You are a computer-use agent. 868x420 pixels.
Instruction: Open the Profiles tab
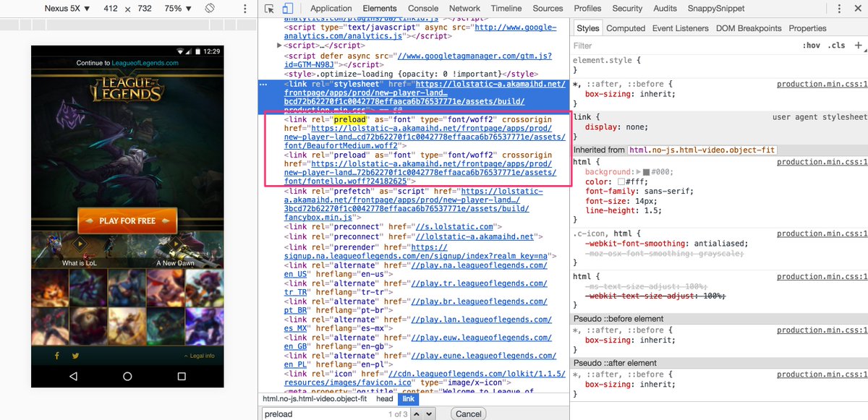click(x=587, y=9)
